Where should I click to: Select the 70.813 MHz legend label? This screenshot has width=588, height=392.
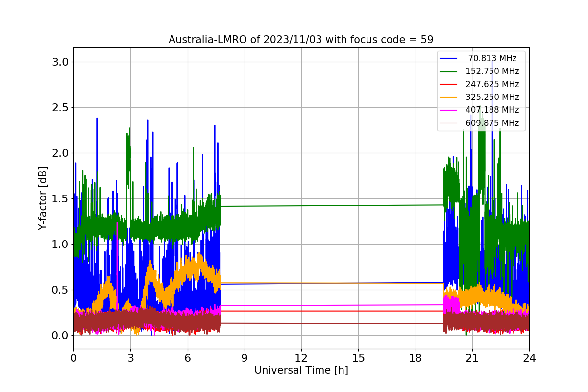(x=492, y=58)
